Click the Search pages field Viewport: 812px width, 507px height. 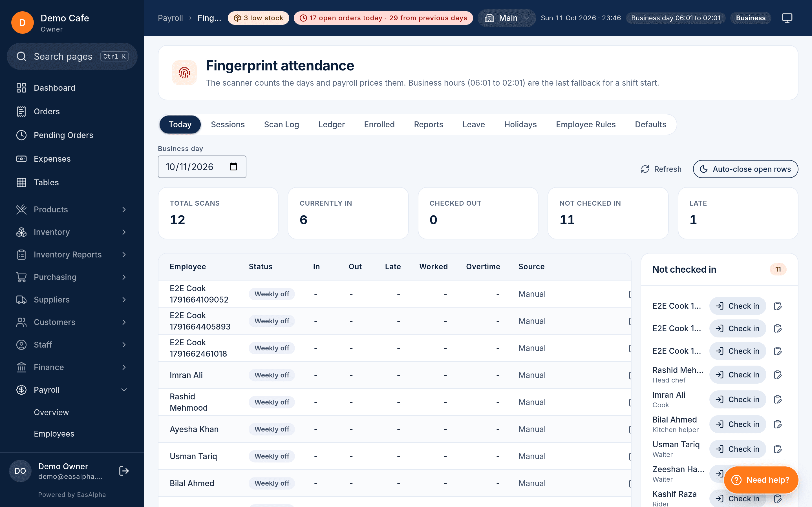tap(72, 56)
